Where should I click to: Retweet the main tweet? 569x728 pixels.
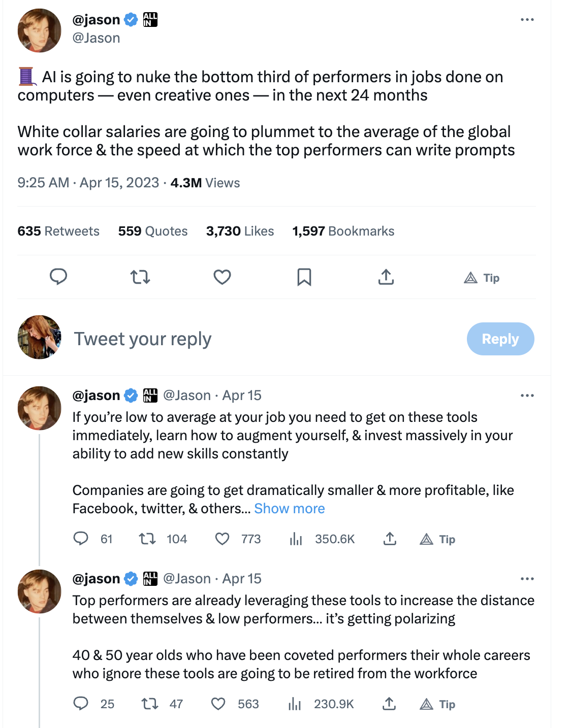click(x=140, y=277)
